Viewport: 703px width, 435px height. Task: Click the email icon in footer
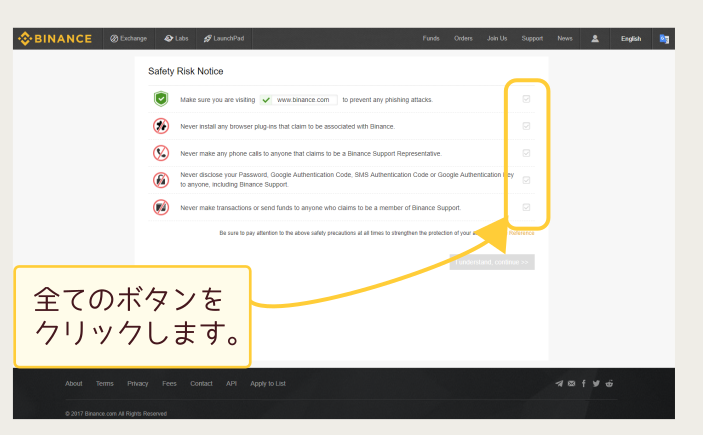click(x=571, y=383)
